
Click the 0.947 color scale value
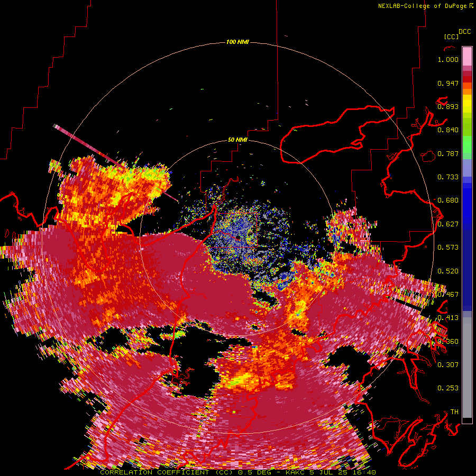click(x=448, y=83)
